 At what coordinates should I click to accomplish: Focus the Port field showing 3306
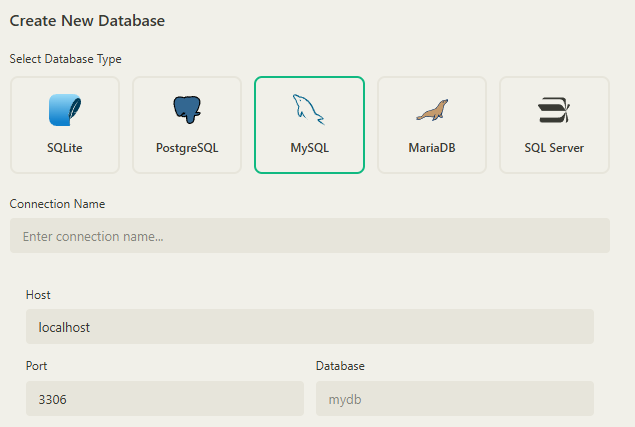click(x=165, y=399)
